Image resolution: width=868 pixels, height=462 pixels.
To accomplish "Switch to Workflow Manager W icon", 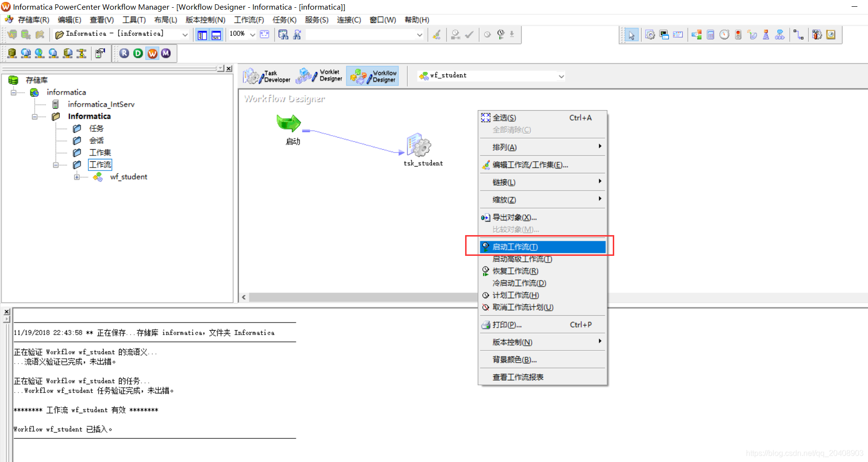I will [152, 53].
